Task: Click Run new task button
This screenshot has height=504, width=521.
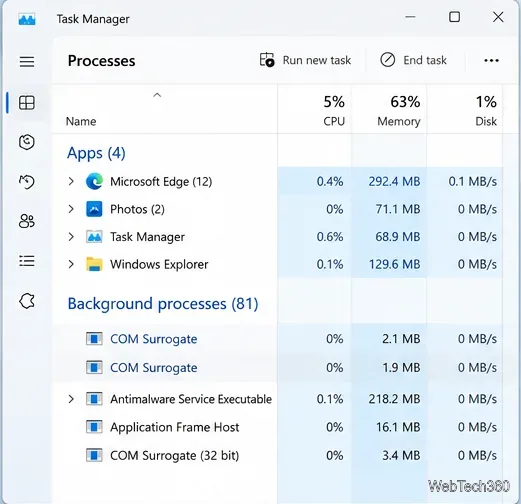Action: (x=305, y=60)
